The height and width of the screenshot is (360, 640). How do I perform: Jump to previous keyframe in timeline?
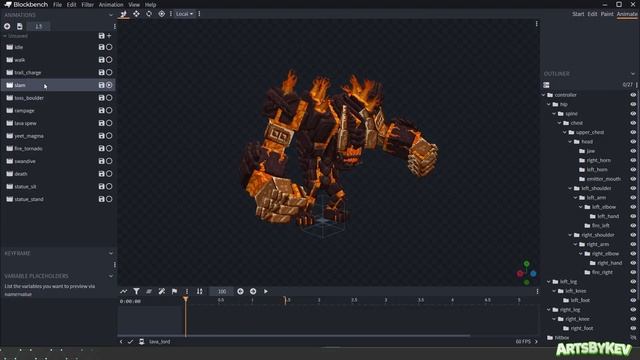pos(240,291)
